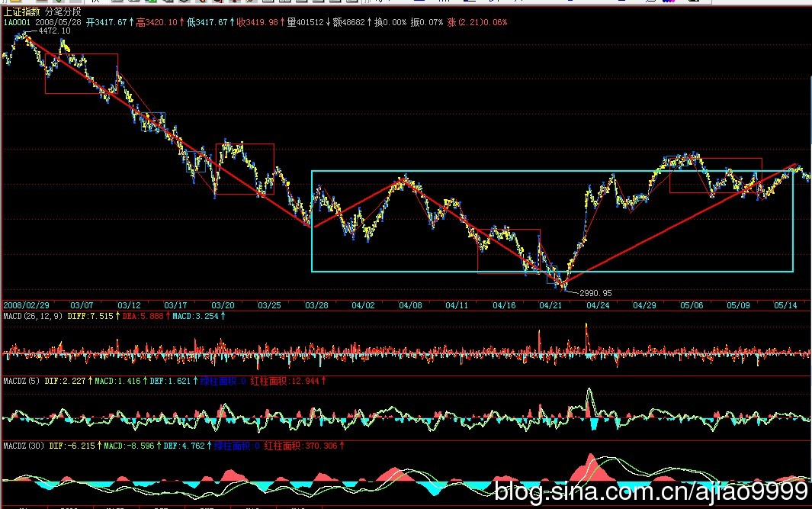Click the high price 高3420.10 value
The image size is (812, 509).
(157, 23)
